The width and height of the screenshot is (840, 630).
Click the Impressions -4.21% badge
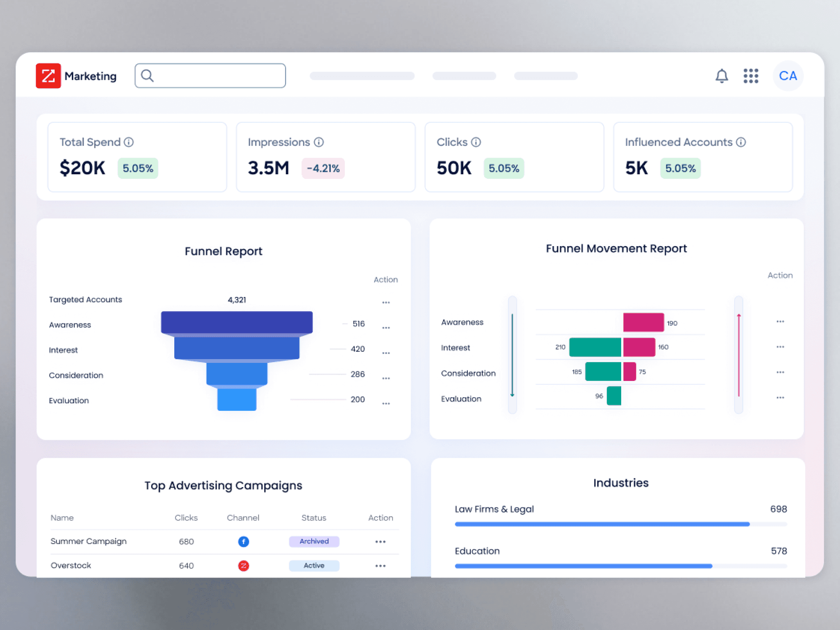(323, 168)
